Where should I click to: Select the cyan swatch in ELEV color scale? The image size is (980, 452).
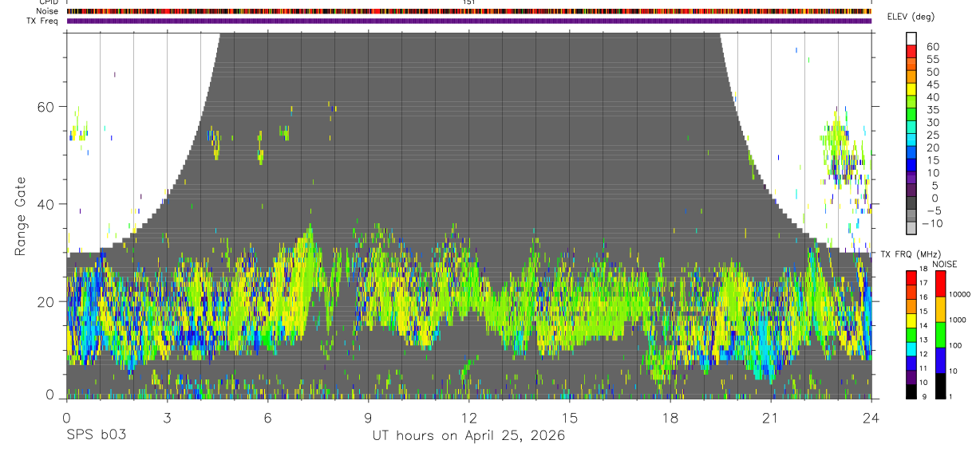[x=911, y=140]
